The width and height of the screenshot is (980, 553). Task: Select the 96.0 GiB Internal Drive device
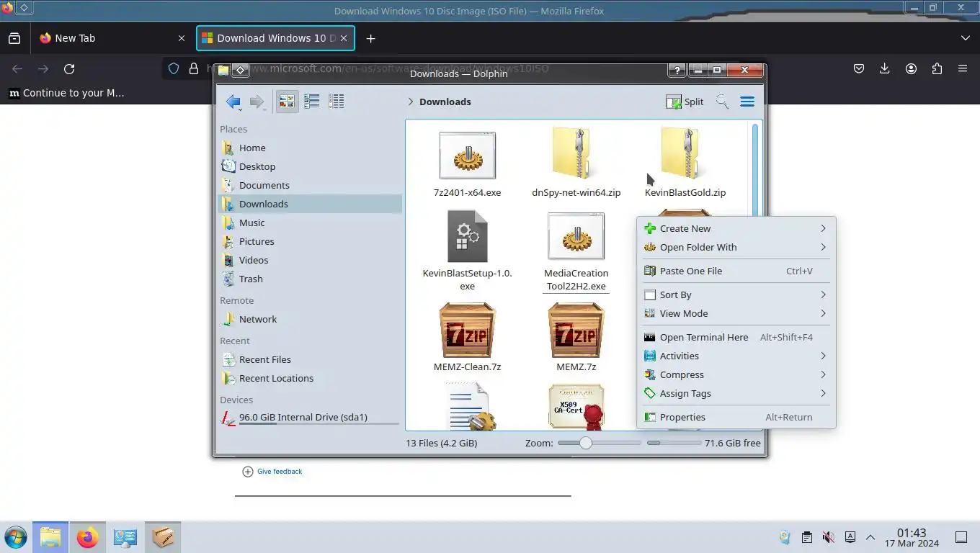310,418
